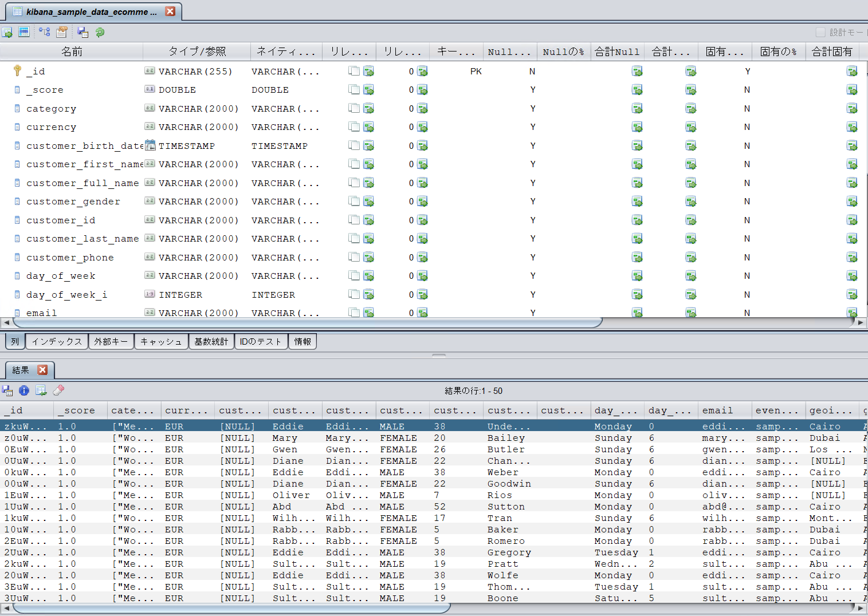868x616 pixels.
Task: Click the cell 'Gregory' in results
Action: click(509, 552)
